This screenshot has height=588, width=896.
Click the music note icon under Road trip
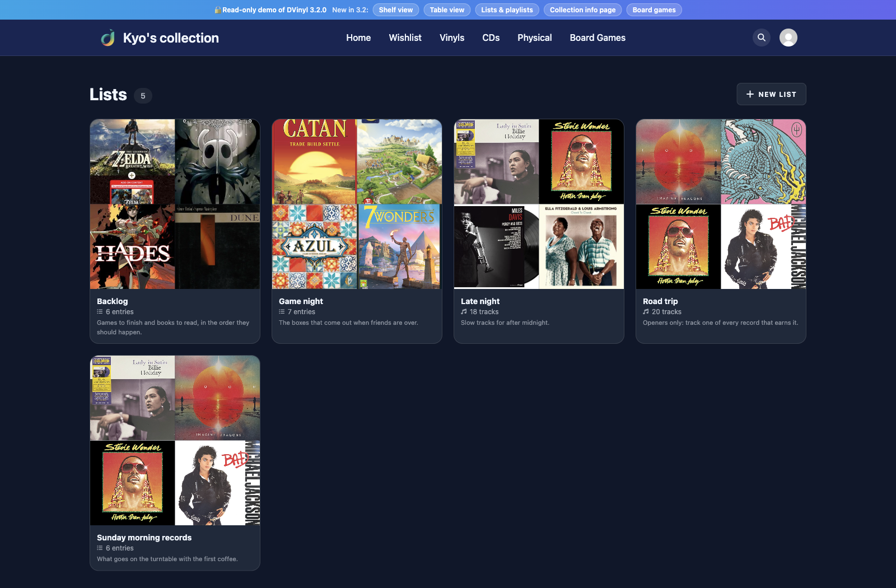(646, 312)
